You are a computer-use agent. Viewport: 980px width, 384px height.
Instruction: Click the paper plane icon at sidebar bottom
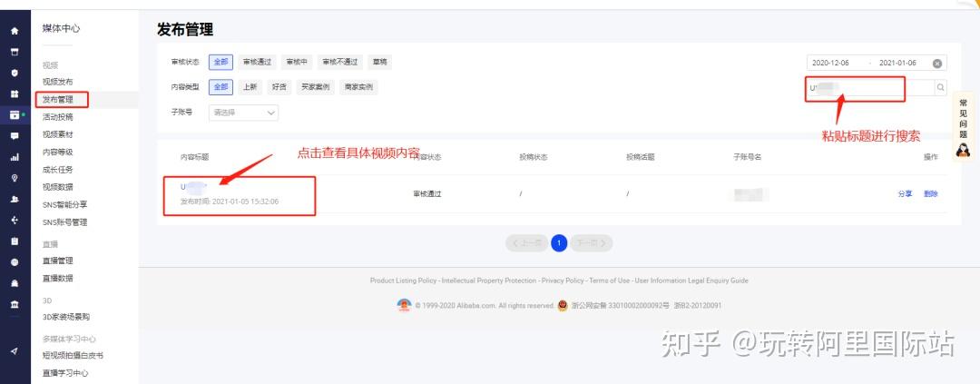[15, 351]
